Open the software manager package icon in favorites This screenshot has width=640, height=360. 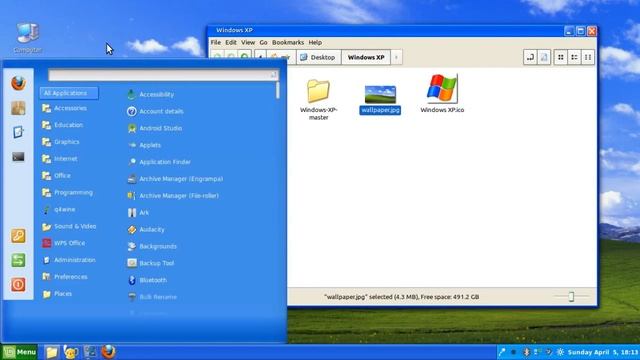18,108
